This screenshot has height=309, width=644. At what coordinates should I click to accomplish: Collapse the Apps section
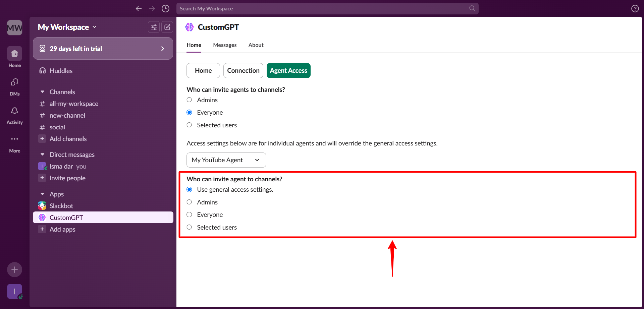coord(42,194)
